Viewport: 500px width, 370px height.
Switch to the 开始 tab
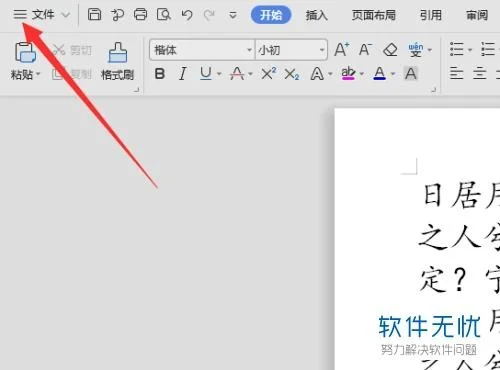click(271, 15)
